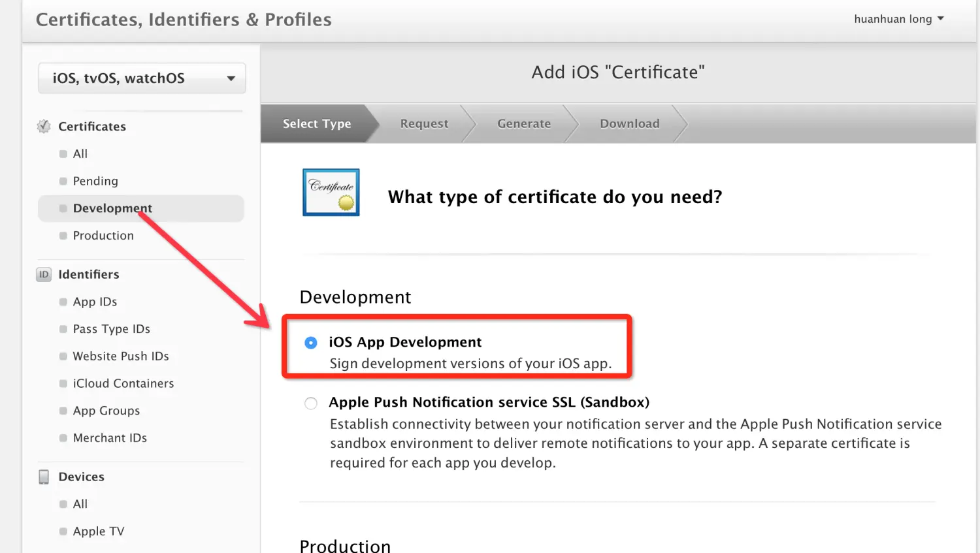Click the iOS App Development label
This screenshot has width=980, height=553.
click(x=405, y=343)
